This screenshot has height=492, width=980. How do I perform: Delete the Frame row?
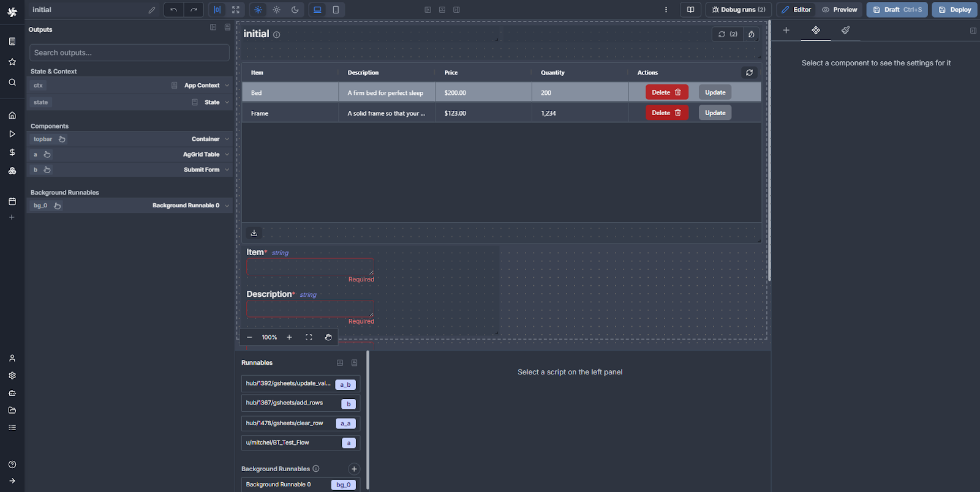[667, 113]
